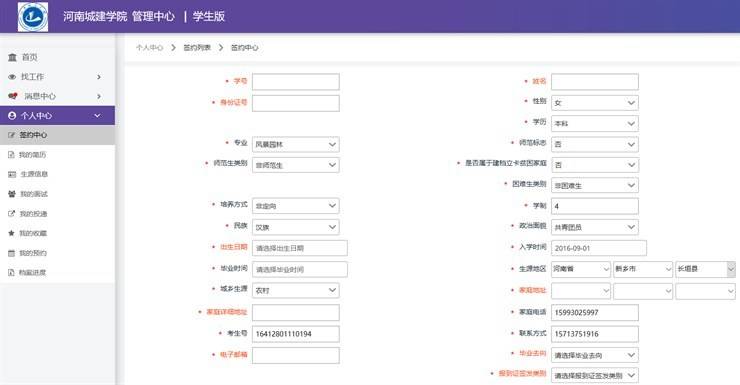Click the chat bubbles icon beside 消息中心
Image resolution: width=740 pixels, height=385 pixels.
click(x=13, y=96)
